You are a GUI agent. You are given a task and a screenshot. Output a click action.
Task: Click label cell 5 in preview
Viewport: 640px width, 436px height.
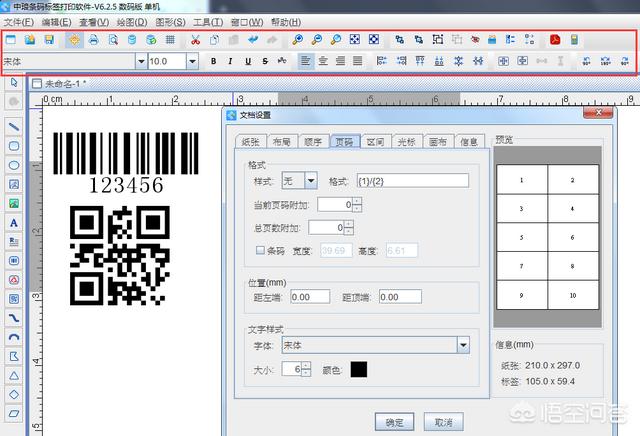pyautogui.click(x=522, y=237)
